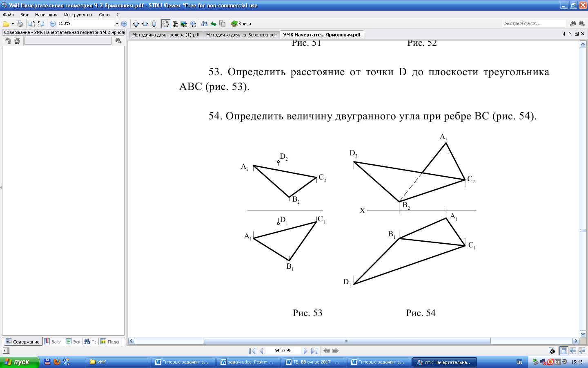Click the zoom out minus icon

(x=53, y=24)
